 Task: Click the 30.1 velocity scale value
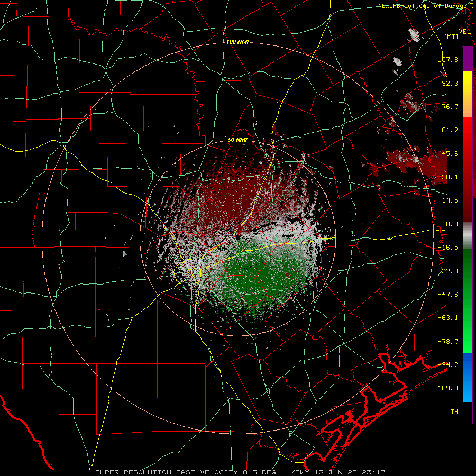click(x=450, y=177)
